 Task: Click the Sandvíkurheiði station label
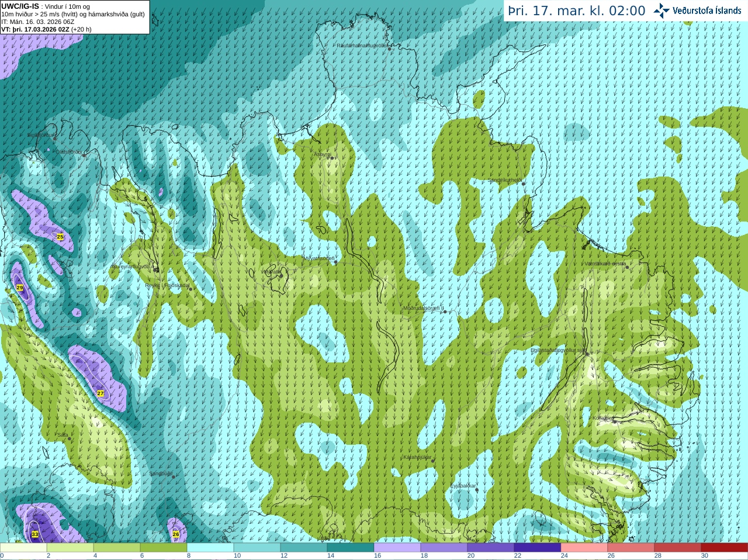click(505, 180)
